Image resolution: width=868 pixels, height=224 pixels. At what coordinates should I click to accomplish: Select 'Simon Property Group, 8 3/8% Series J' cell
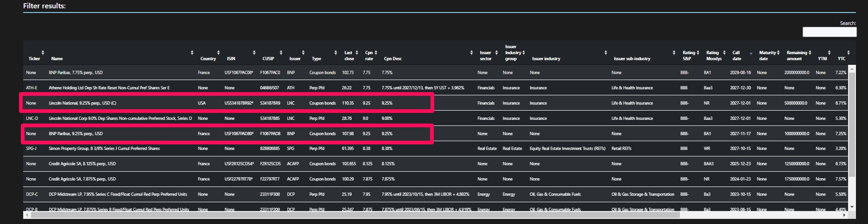point(104,149)
